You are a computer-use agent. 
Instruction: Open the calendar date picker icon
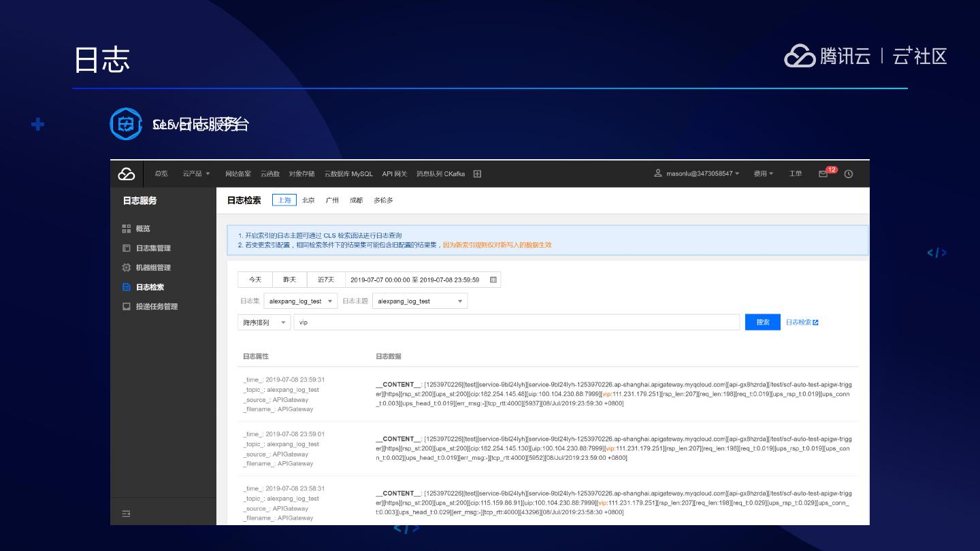[493, 280]
